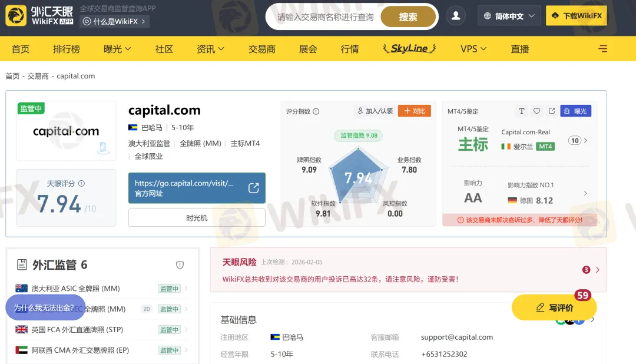Viewport: 636px width, 364px height.
Task: Click the 搜索 search button
Action: click(x=408, y=17)
